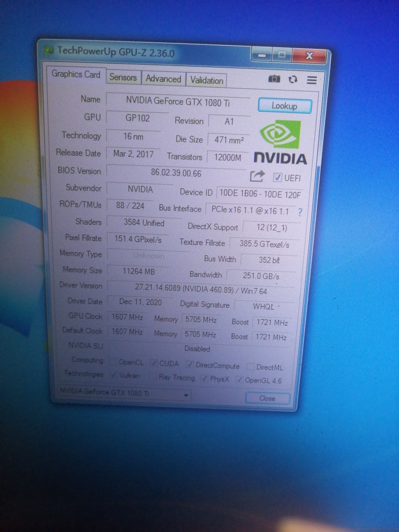Click the BIOS Version field 86.02.39.00.66
399x532 pixels.
(x=176, y=173)
